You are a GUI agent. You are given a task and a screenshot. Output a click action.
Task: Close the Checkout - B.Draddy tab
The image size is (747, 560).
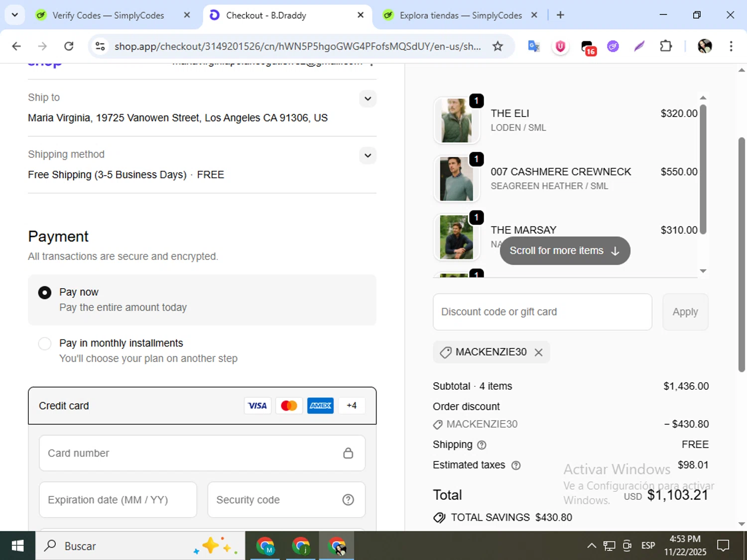pos(361,15)
